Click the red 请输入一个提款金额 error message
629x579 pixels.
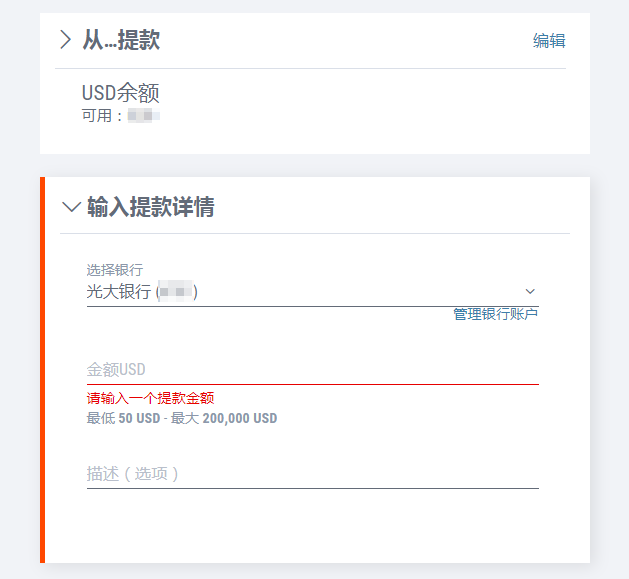150,398
